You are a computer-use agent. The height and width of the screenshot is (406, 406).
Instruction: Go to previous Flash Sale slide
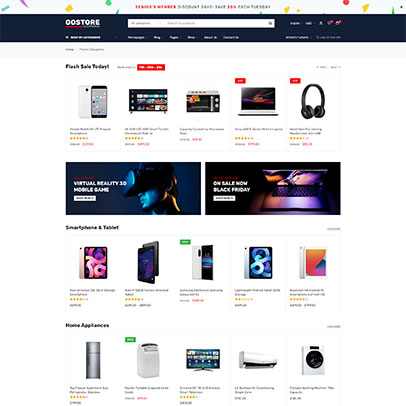(322, 67)
